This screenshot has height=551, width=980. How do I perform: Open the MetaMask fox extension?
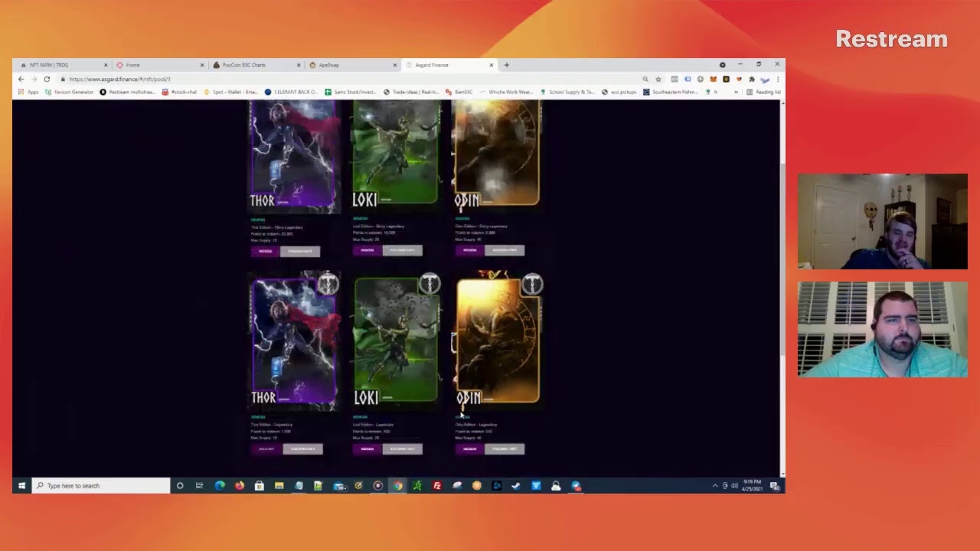point(714,79)
